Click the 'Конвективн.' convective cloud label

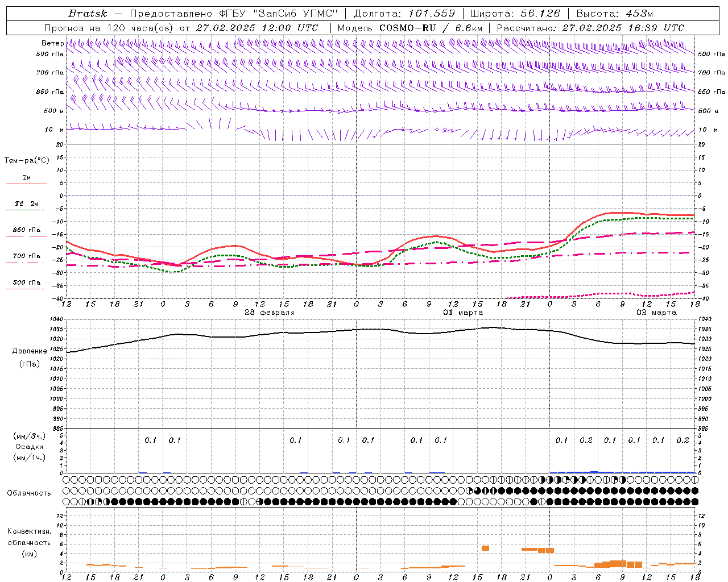click(x=29, y=531)
